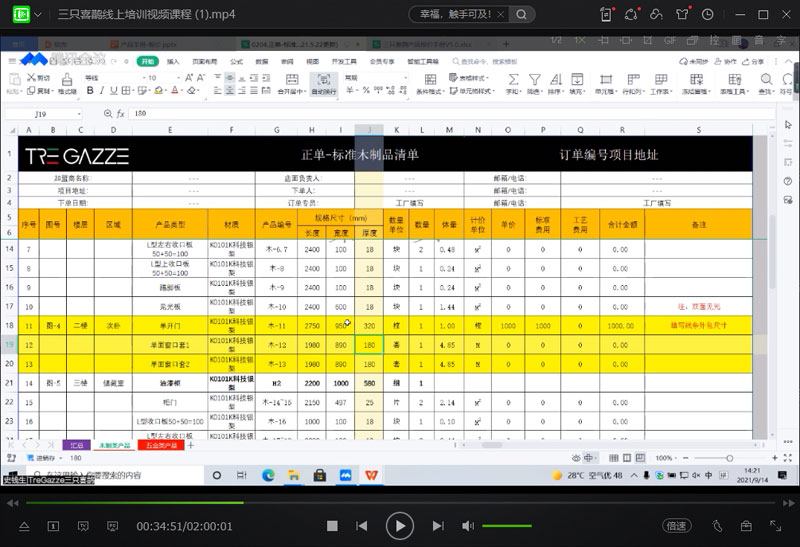
Task: Skip to the previous video
Action: pos(362,526)
